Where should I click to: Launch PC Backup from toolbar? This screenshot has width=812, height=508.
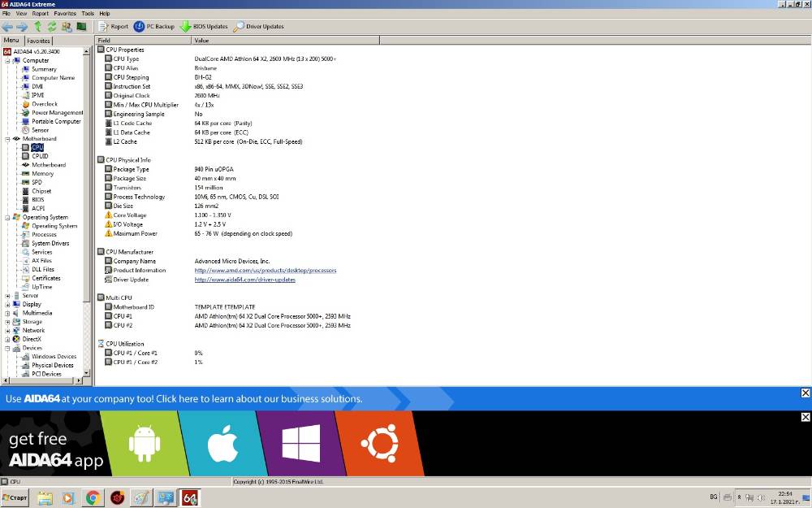click(x=153, y=27)
